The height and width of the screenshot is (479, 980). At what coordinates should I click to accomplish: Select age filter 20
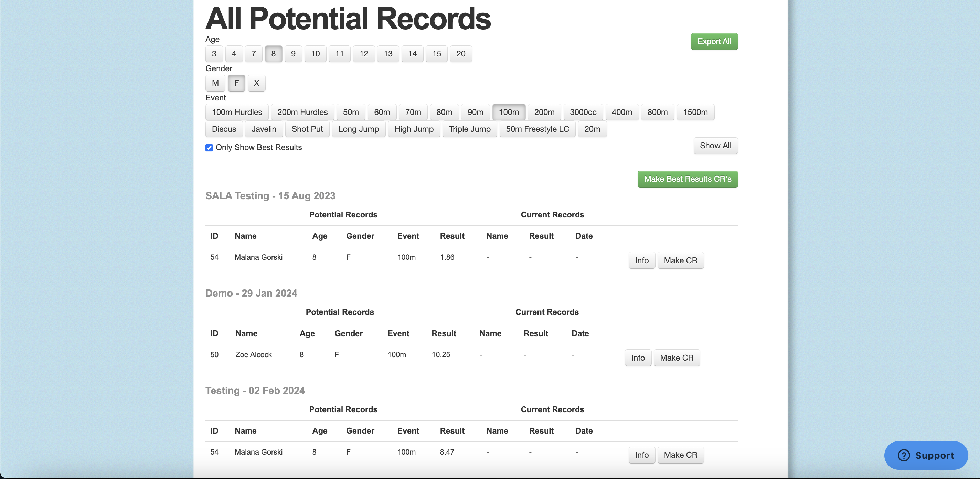click(461, 54)
